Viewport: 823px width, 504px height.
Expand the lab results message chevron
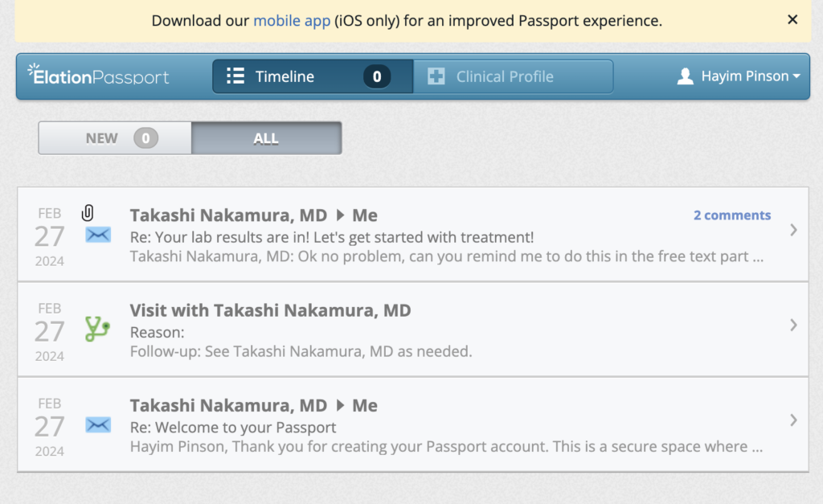click(793, 231)
